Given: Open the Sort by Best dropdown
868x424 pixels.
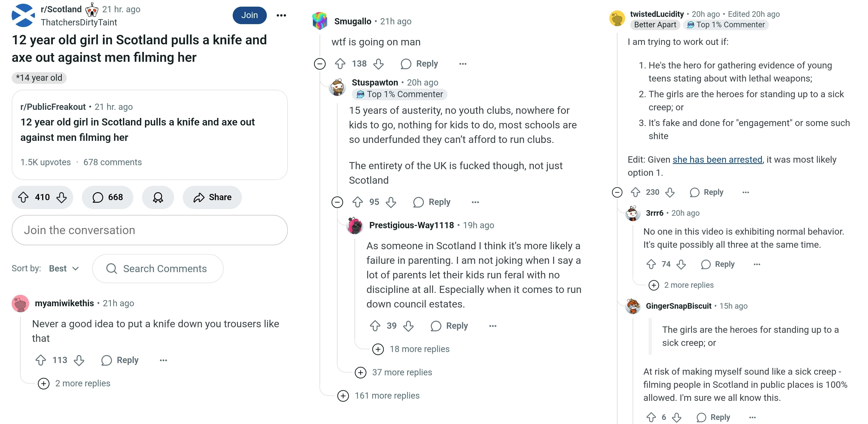Looking at the screenshot, I should click(64, 269).
